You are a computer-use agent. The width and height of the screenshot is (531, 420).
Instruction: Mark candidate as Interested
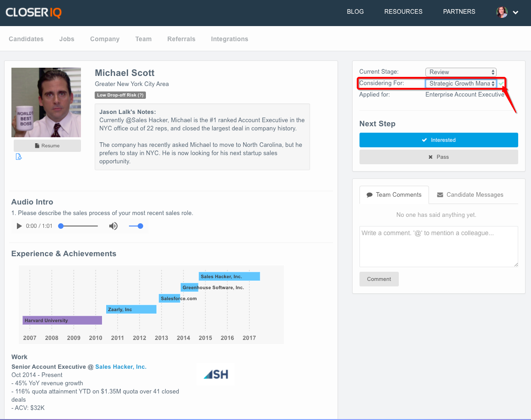(x=438, y=140)
